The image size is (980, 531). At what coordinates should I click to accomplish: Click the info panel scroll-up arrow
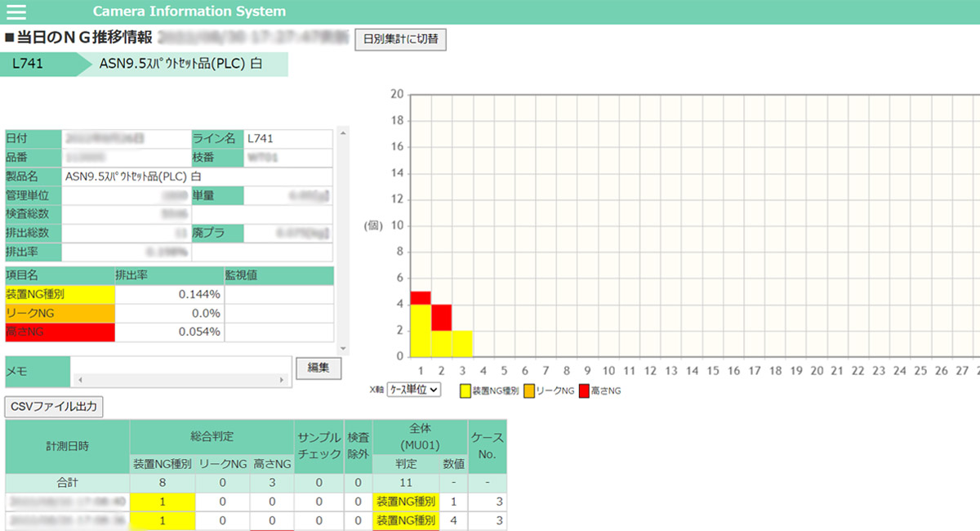[x=342, y=133]
